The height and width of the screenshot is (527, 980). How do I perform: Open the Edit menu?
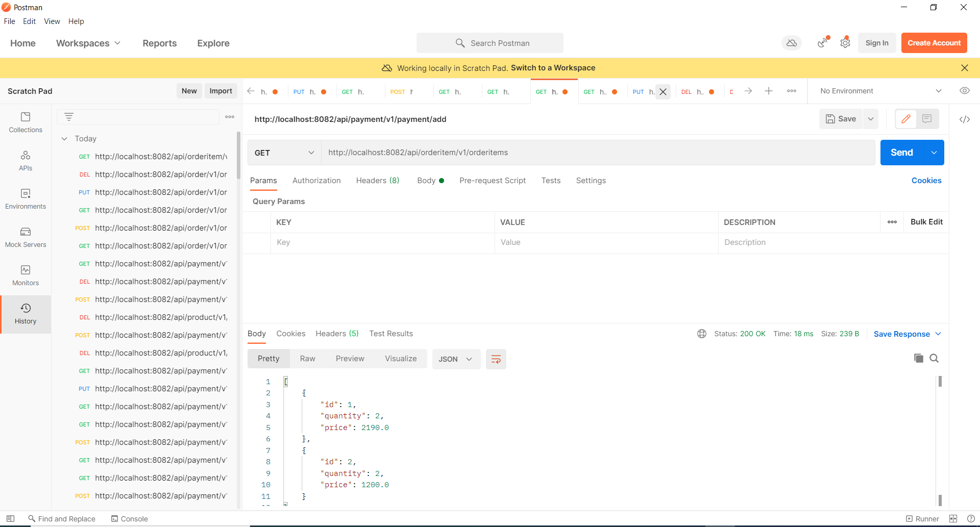click(29, 21)
